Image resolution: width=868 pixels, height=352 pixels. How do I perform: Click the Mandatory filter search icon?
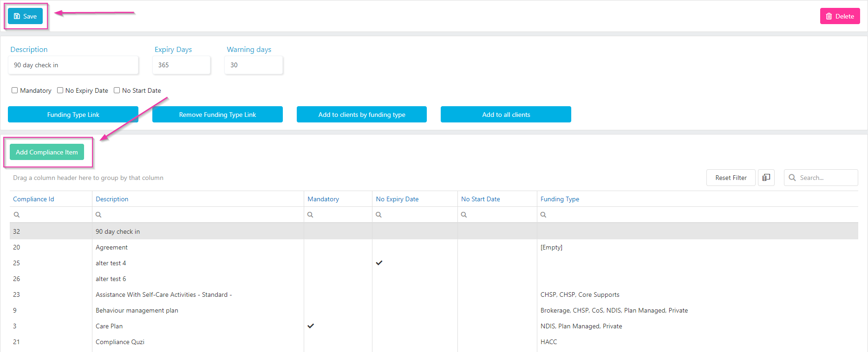click(x=310, y=215)
